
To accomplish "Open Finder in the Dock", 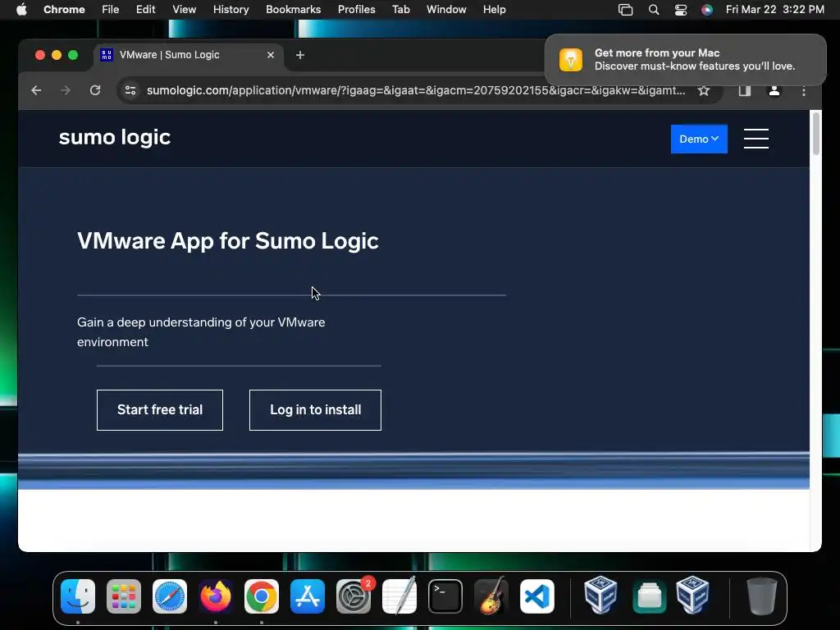I will click(78, 596).
